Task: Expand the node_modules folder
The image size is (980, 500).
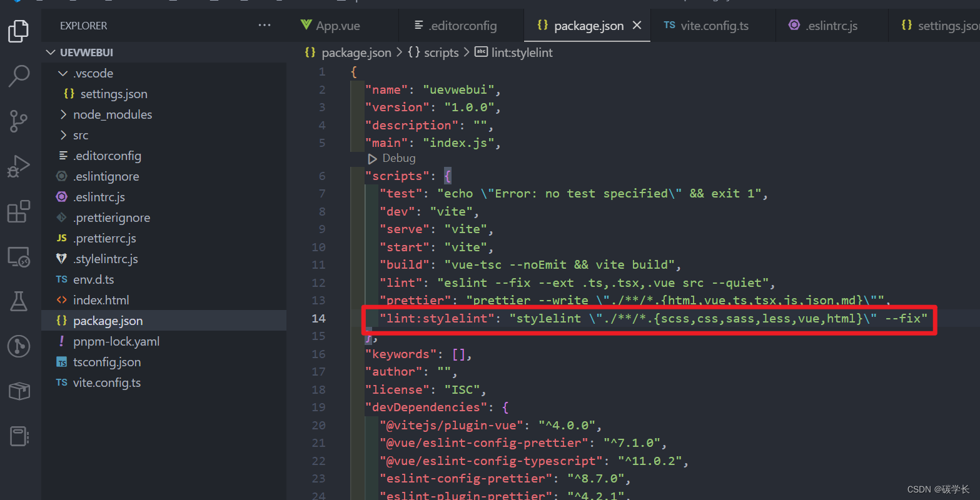Action: click(164, 114)
